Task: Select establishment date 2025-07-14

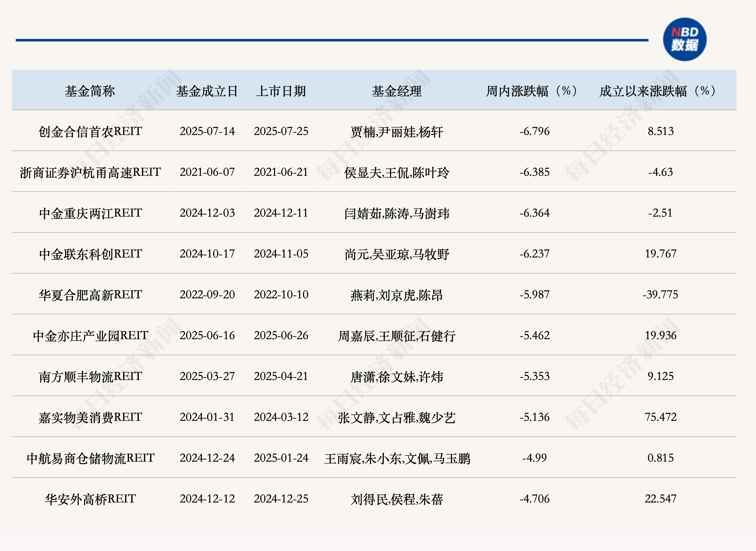Action: point(207,131)
